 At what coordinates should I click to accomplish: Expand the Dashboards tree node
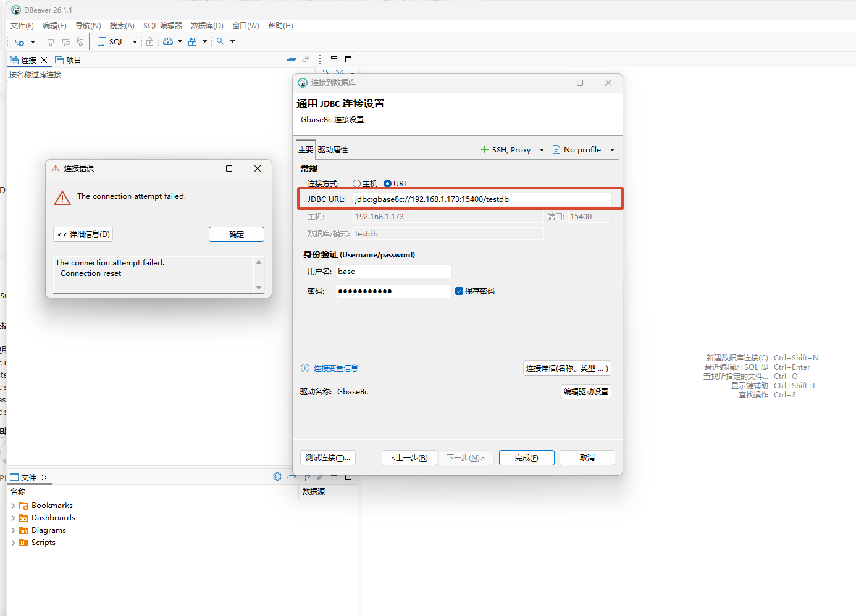[x=13, y=518]
